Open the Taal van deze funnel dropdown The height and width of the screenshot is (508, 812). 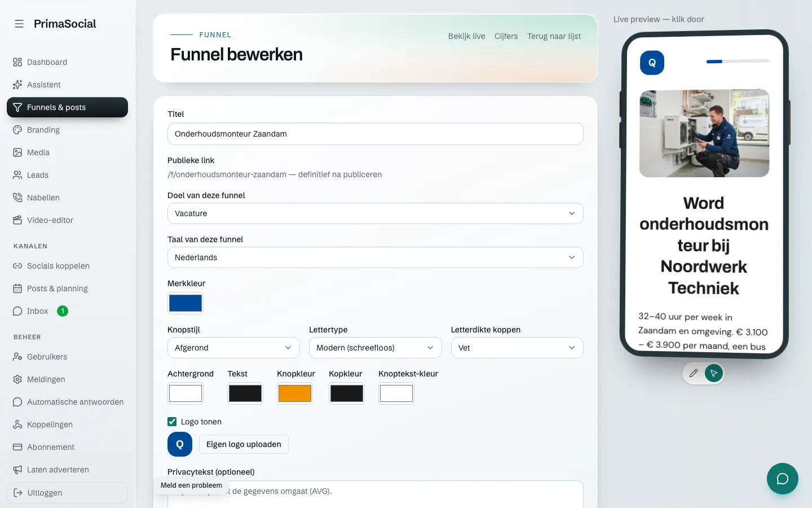coord(376,257)
